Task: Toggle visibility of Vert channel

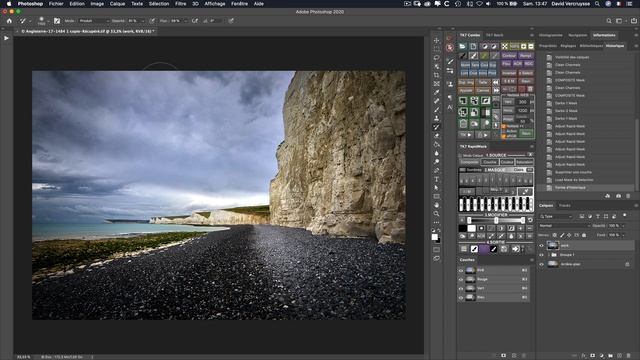Action: click(461, 289)
